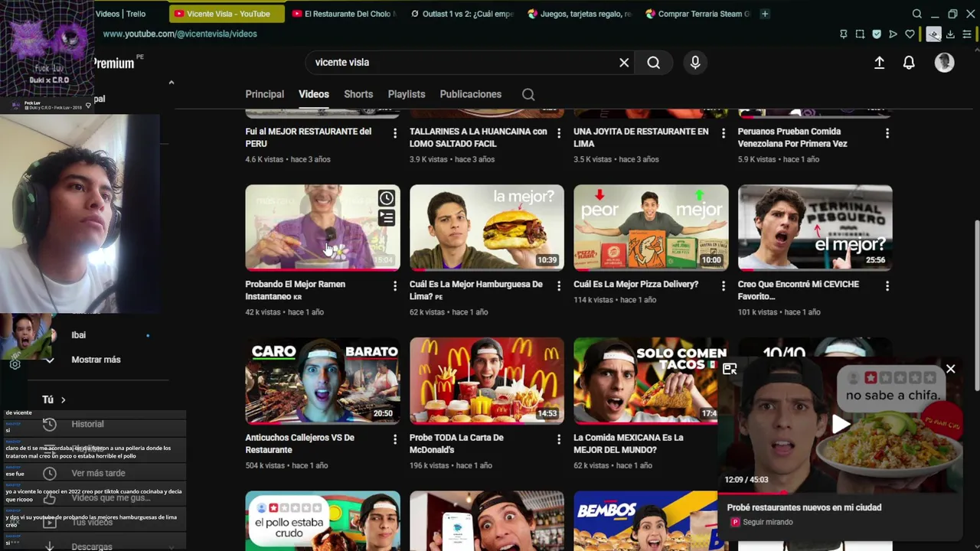
Task: Start voice search with microphone icon
Action: (x=695, y=63)
